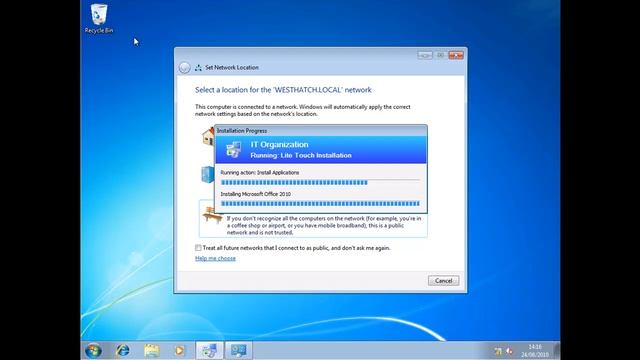Screen dimensions: 640x360
Task: Click the IT Organization computer icon
Action: (x=233, y=150)
